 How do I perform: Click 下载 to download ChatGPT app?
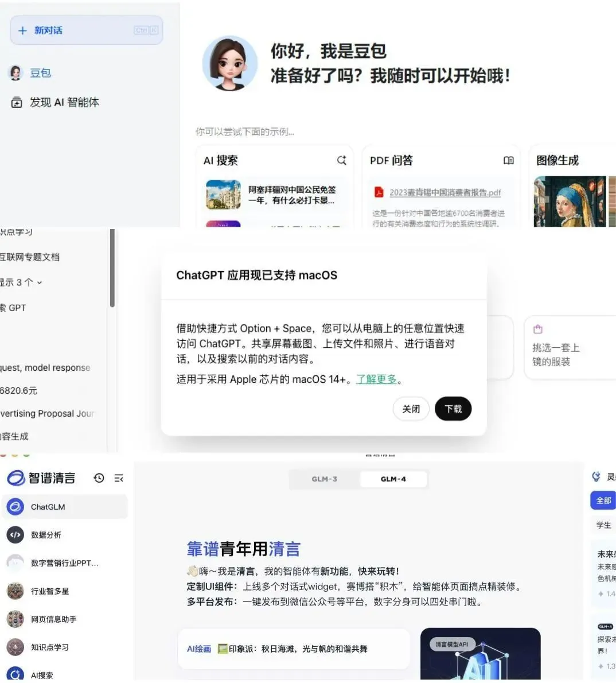[x=453, y=409]
